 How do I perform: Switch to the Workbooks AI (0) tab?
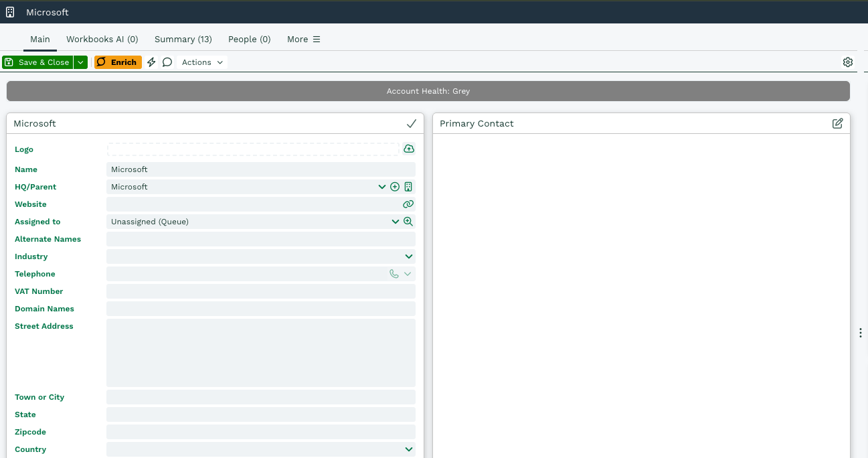[102, 40]
